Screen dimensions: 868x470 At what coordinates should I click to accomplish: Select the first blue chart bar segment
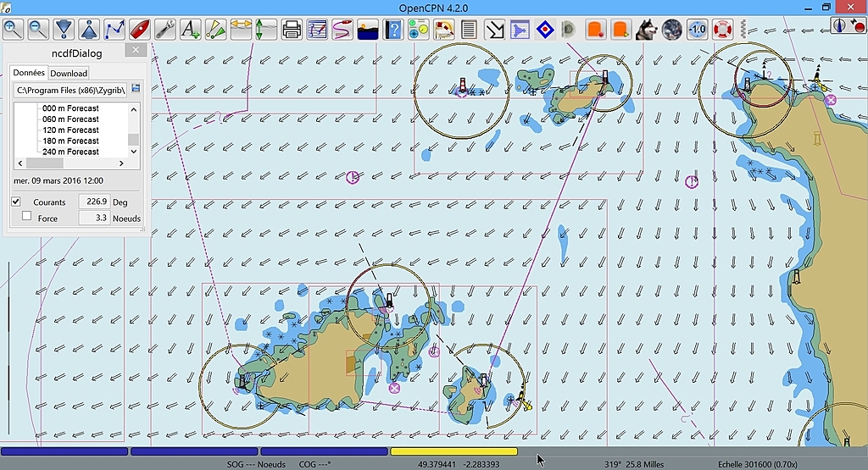64,451
